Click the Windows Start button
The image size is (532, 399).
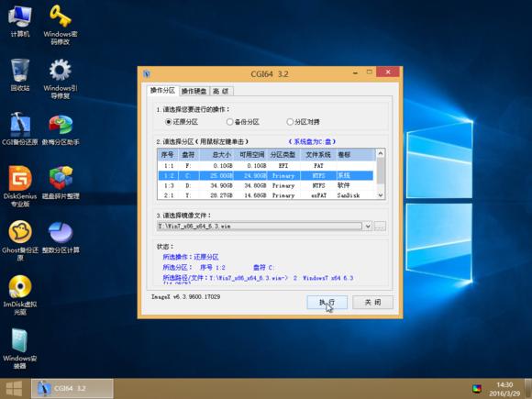14,389
